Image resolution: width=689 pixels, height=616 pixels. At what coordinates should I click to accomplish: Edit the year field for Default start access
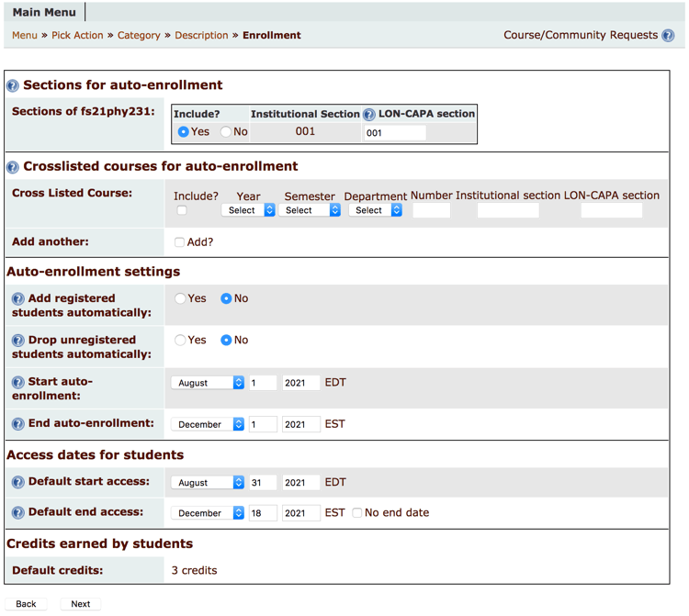click(301, 483)
